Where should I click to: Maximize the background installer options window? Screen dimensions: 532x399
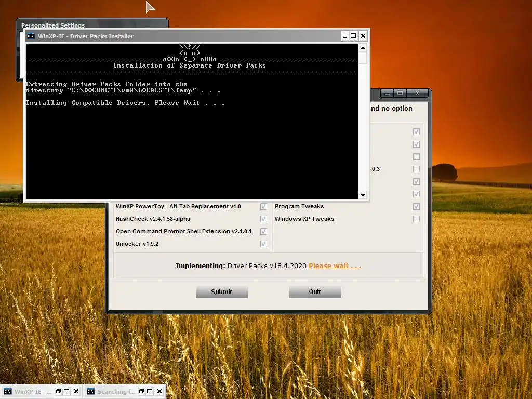coord(400,93)
